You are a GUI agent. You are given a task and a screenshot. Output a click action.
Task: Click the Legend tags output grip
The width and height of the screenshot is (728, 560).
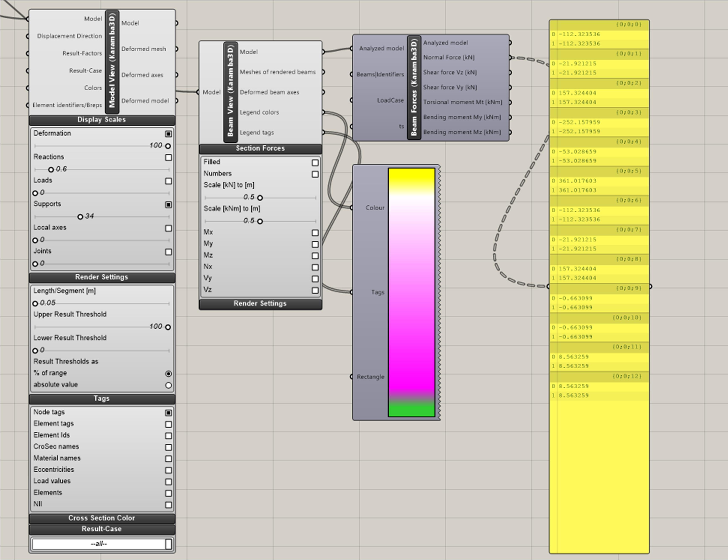coord(323,133)
